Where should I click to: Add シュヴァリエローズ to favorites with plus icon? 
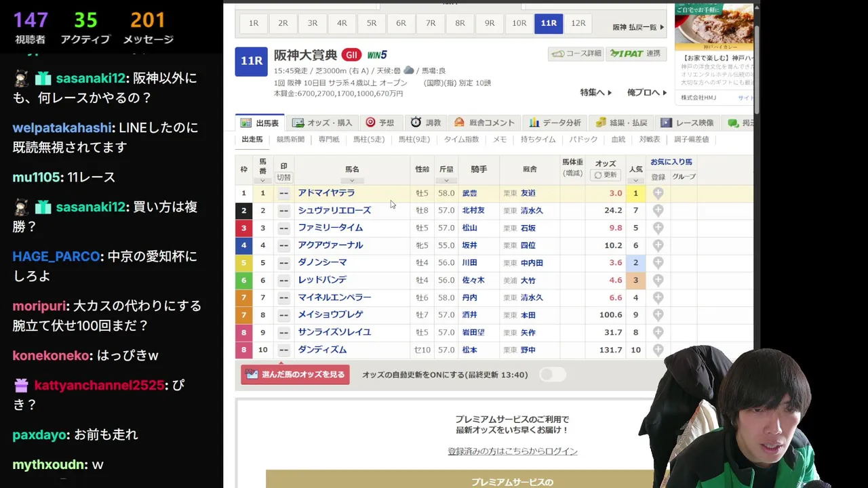658,211
